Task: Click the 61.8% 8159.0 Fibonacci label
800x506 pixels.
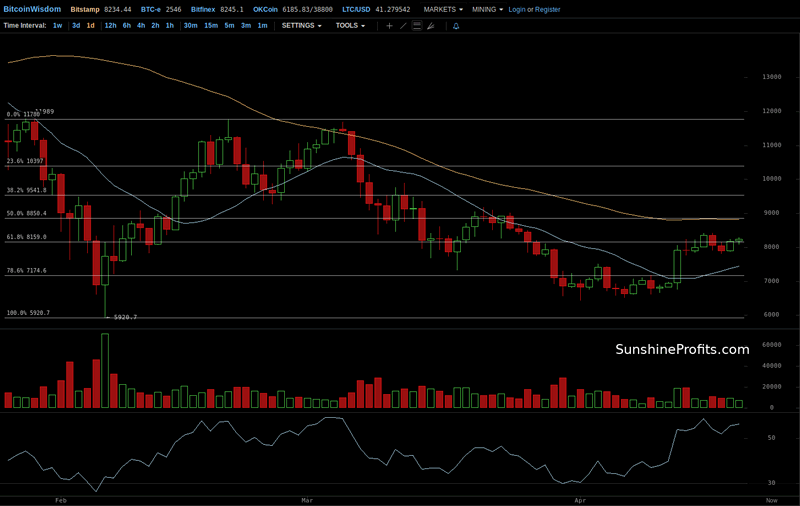Action: pos(27,237)
